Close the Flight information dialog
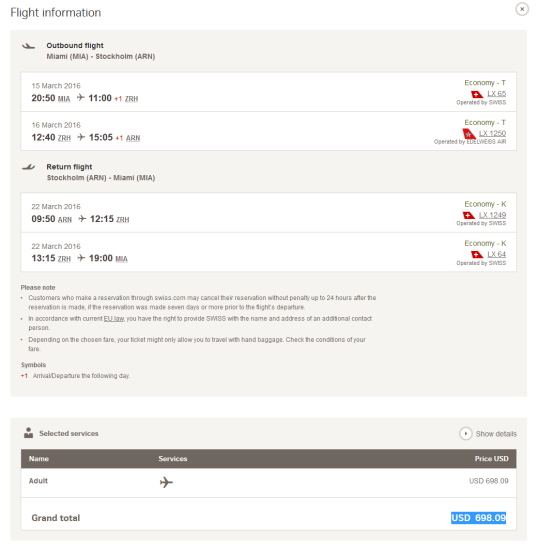Viewport: 537px width, 550px height. point(522,9)
